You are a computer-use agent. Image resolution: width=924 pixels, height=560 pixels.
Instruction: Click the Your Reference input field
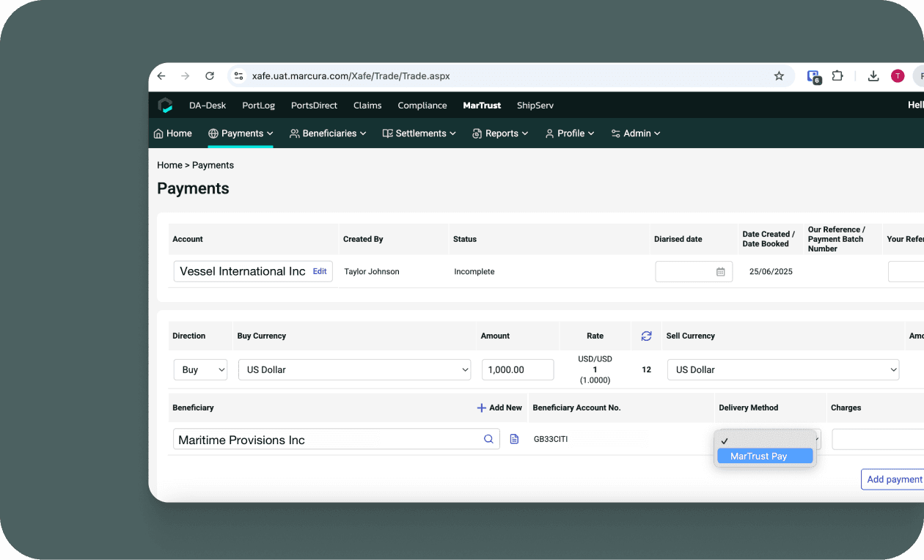(906, 272)
